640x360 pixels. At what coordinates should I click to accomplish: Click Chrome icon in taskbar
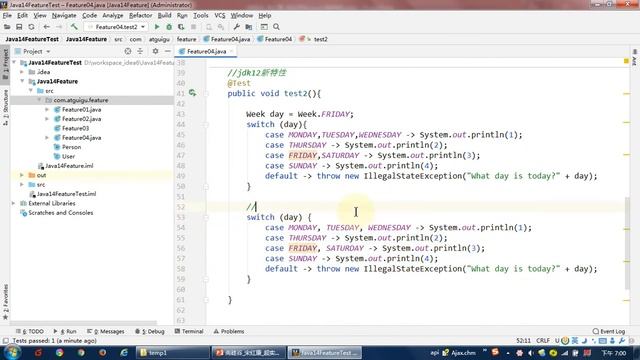click(60, 353)
